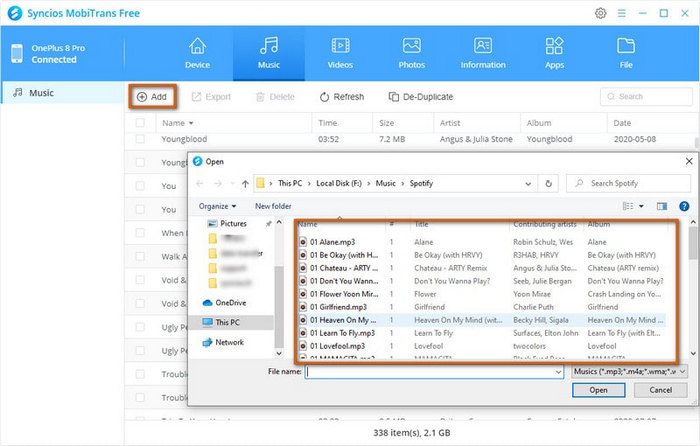Click the Export toolbar button
700x446 pixels.
pyautogui.click(x=211, y=97)
